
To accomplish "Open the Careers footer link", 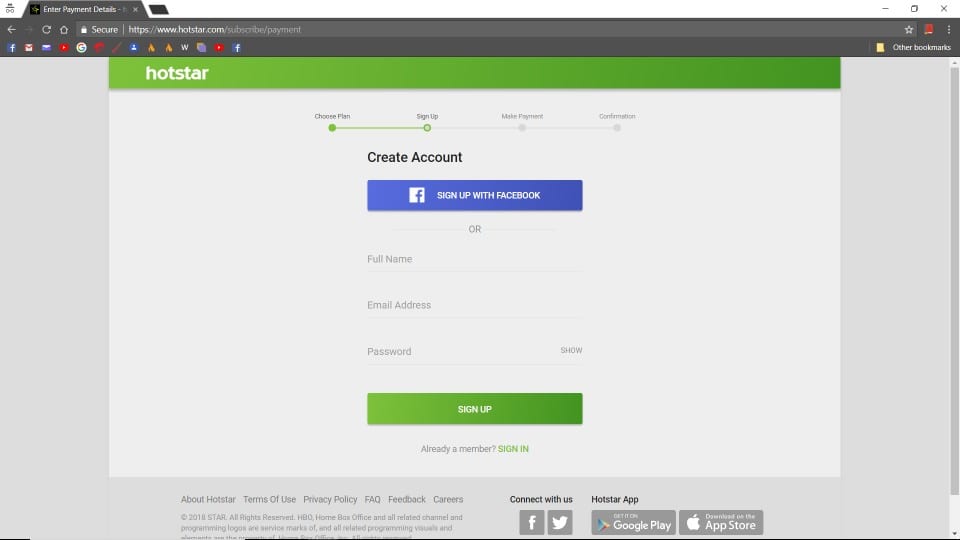I will [x=448, y=499].
